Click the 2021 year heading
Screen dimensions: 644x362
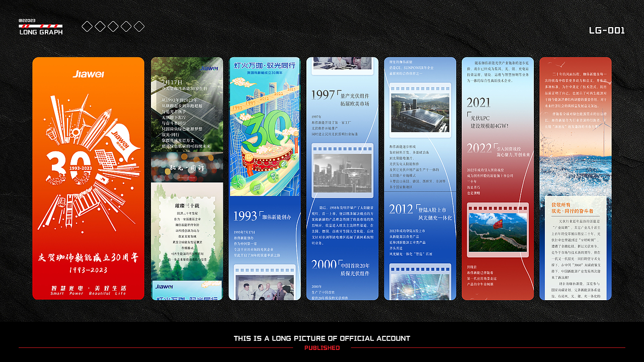(x=478, y=103)
